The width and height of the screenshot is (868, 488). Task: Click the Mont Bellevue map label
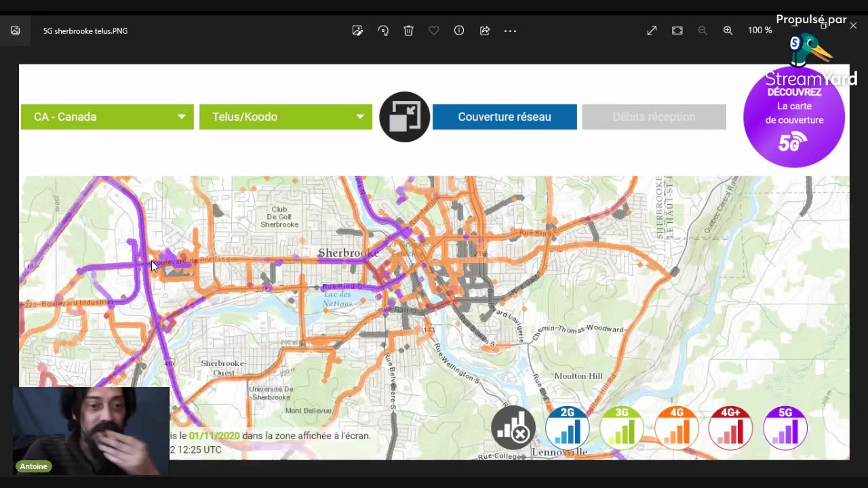click(309, 411)
